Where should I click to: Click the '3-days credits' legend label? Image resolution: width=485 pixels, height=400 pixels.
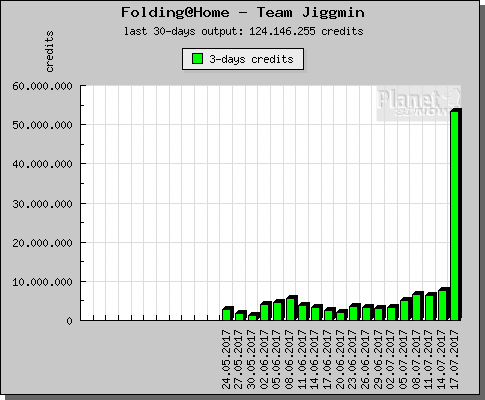click(251, 59)
